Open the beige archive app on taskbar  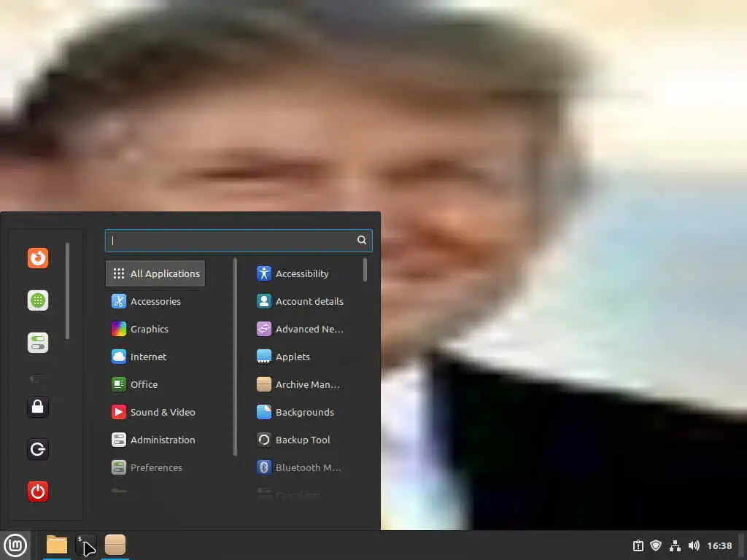coord(115,545)
